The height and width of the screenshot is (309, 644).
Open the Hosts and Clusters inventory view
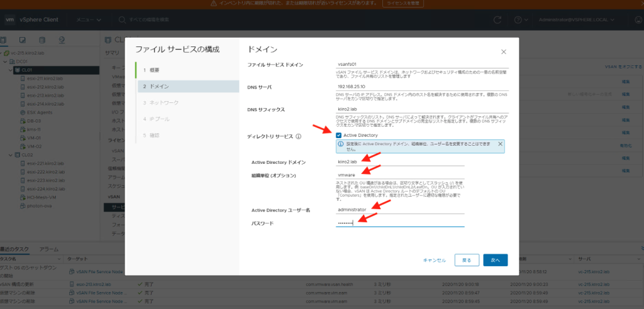tap(4, 40)
